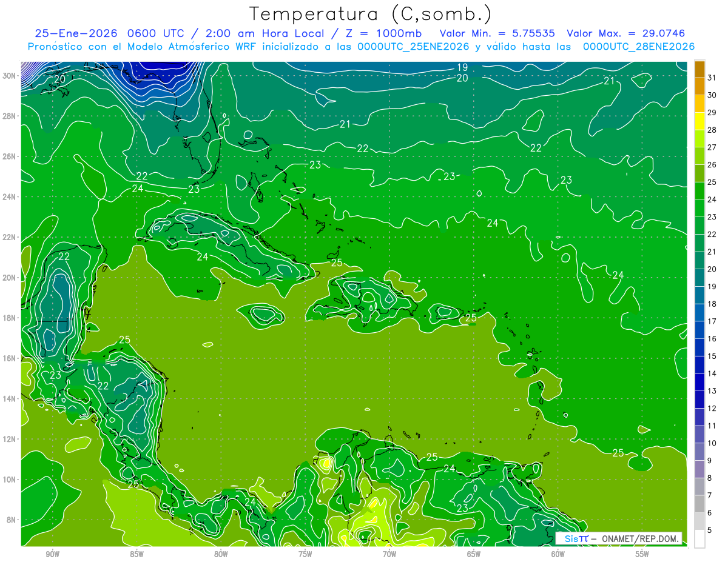Screen dimensions: 728x562
Task: Click color scale label 5
Action: point(710,530)
